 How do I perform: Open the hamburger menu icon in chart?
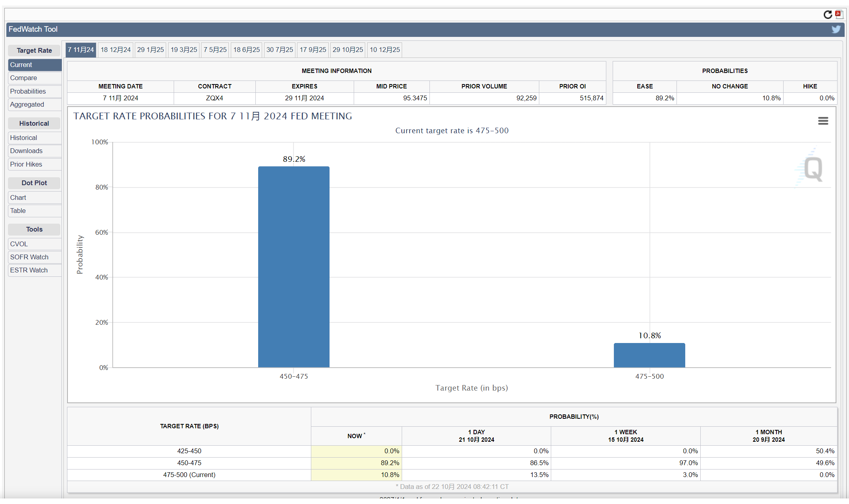point(822,121)
